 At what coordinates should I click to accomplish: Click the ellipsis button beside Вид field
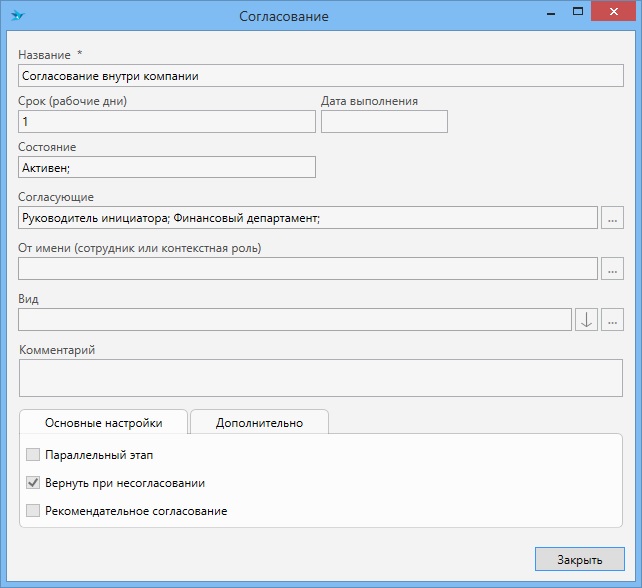pos(613,319)
